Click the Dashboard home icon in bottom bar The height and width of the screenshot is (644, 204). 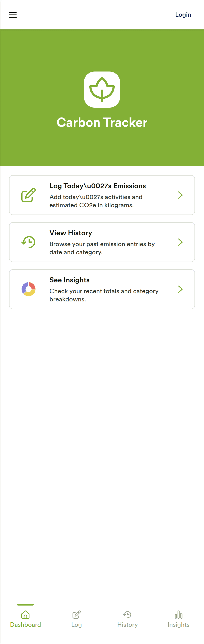tap(26, 615)
